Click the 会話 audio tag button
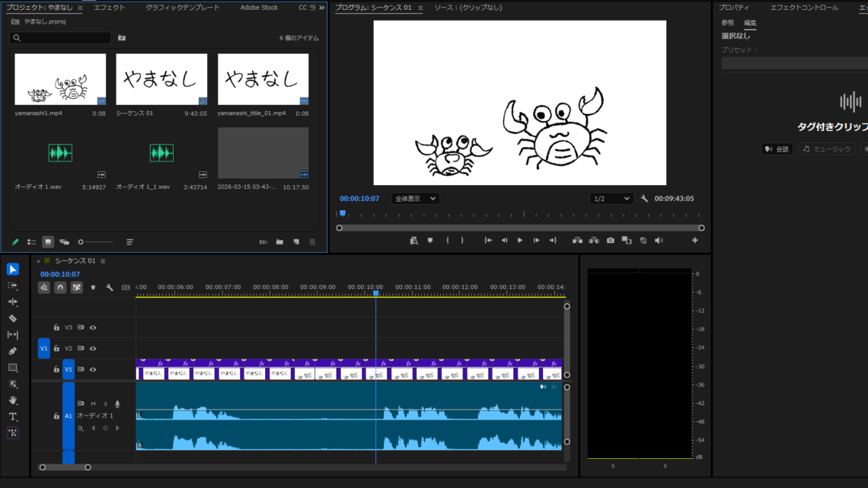The image size is (868, 488). click(777, 149)
